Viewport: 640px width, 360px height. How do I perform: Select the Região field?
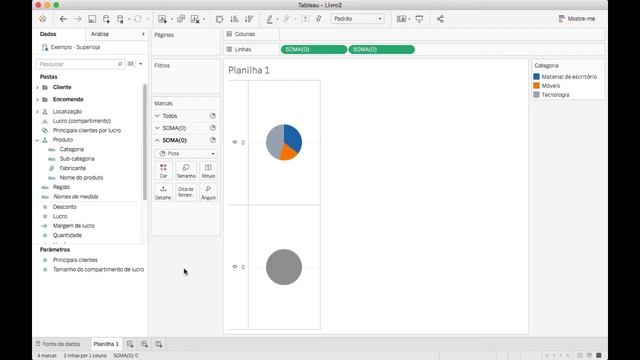pos(61,187)
